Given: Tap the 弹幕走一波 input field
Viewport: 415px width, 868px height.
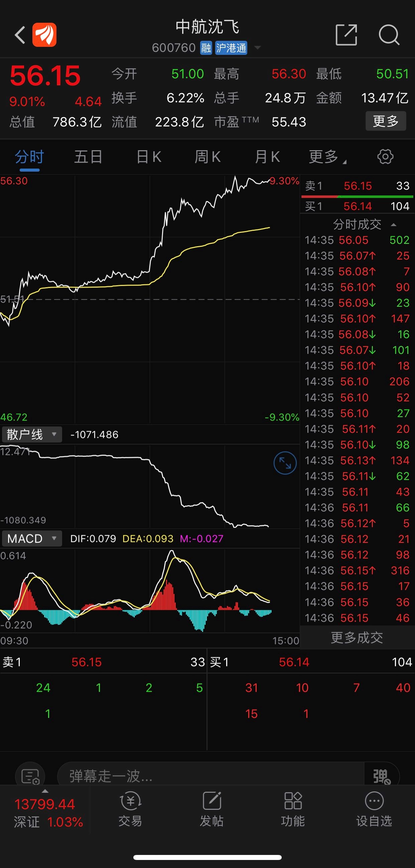Looking at the screenshot, I should click(x=211, y=776).
